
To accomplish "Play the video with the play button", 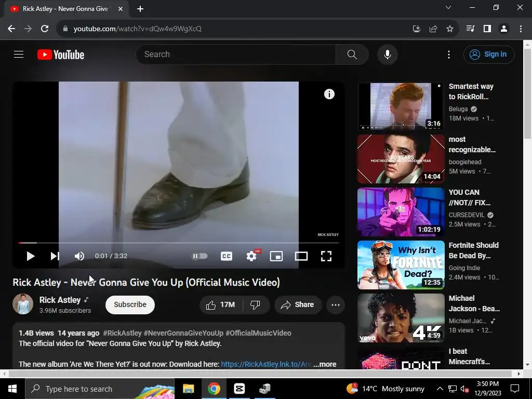I will pyautogui.click(x=31, y=256).
